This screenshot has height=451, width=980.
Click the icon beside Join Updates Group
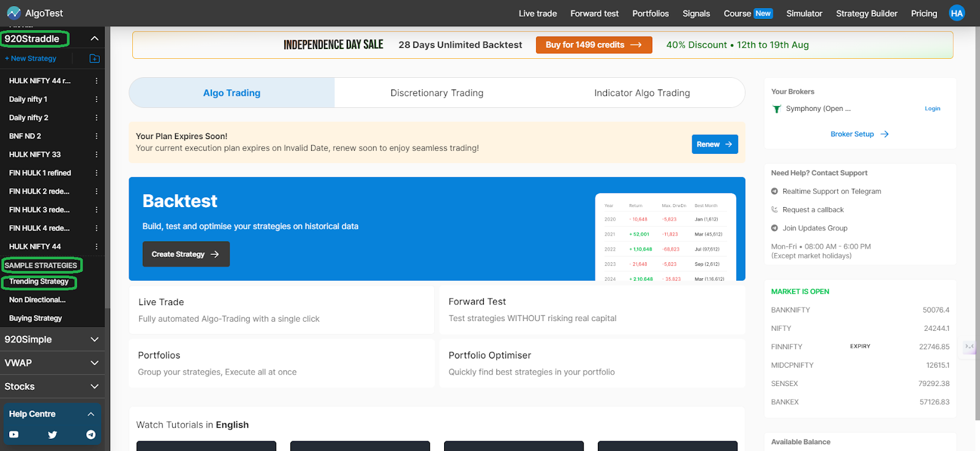coord(774,228)
